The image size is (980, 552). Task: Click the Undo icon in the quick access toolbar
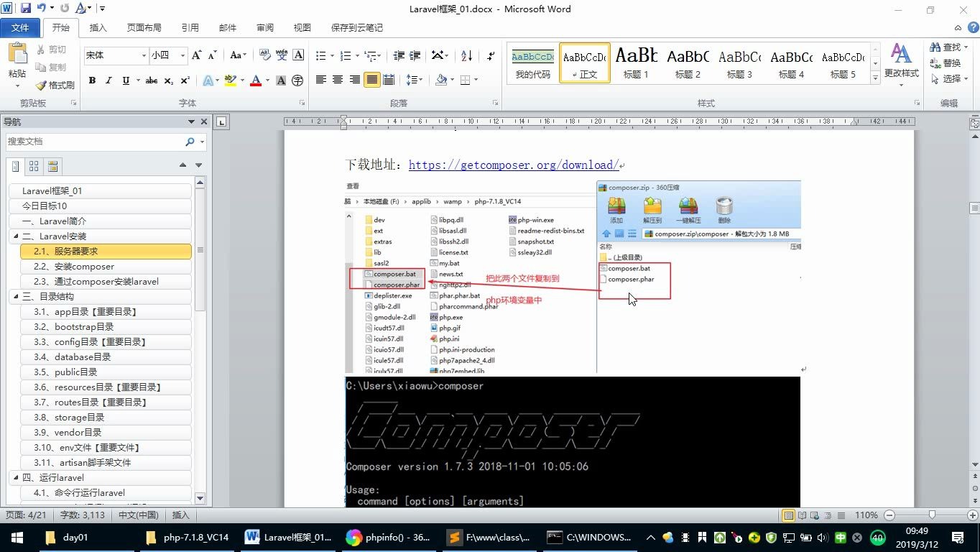click(x=41, y=9)
